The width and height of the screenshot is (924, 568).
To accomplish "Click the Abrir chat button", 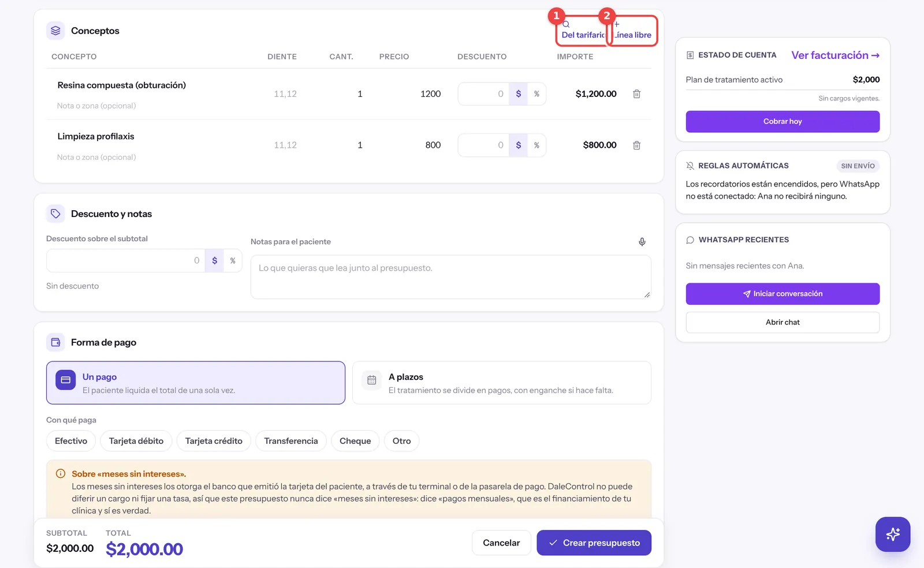I will tap(783, 323).
